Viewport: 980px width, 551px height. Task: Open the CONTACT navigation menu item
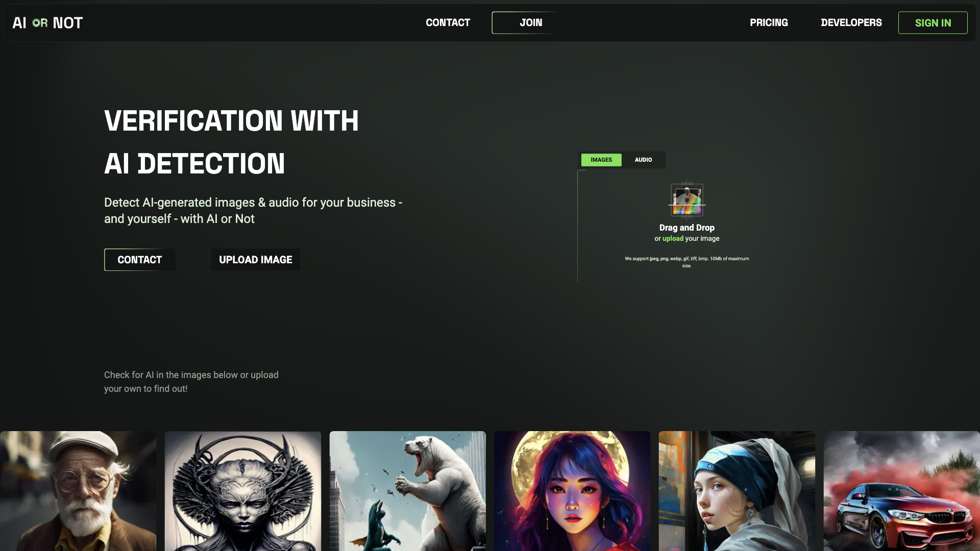[448, 22]
